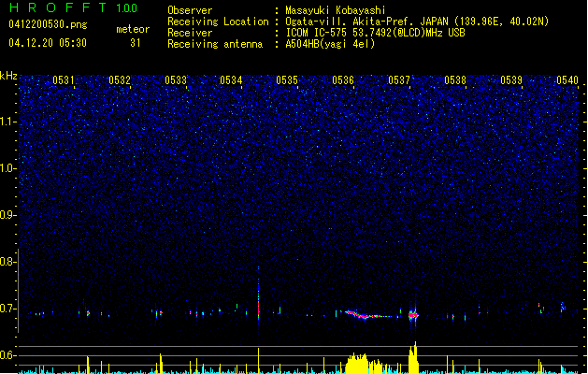
Task: Click the 0535 time marker
Action: pyautogui.click(x=287, y=80)
